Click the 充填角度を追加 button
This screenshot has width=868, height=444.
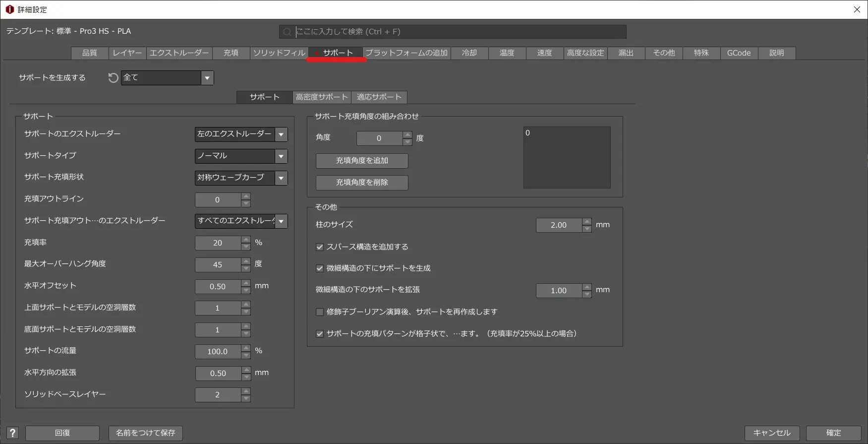click(362, 161)
